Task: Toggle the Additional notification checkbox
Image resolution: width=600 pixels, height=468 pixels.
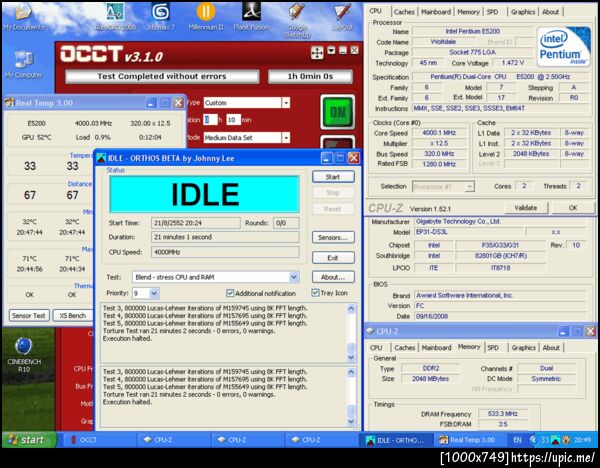Action: click(x=230, y=293)
